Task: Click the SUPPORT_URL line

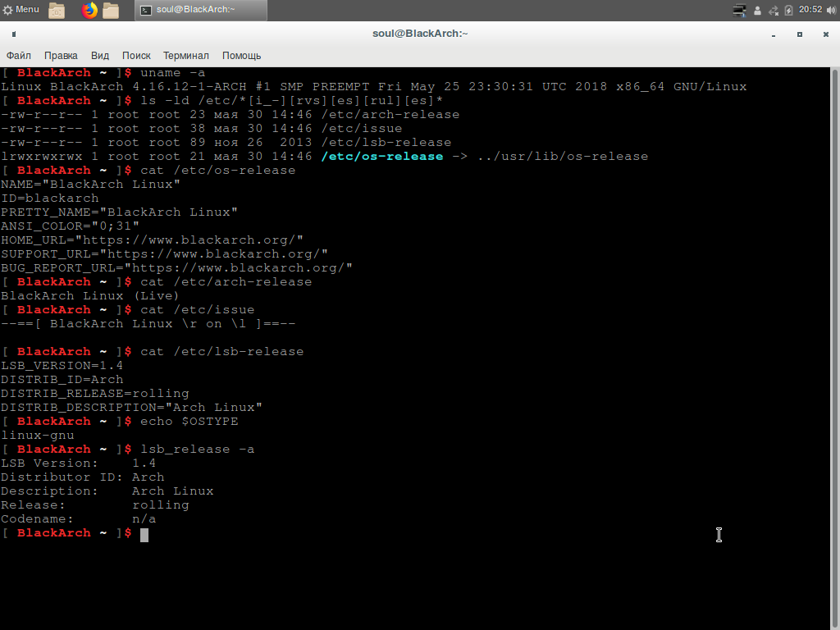Action: click(x=164, y=254)
